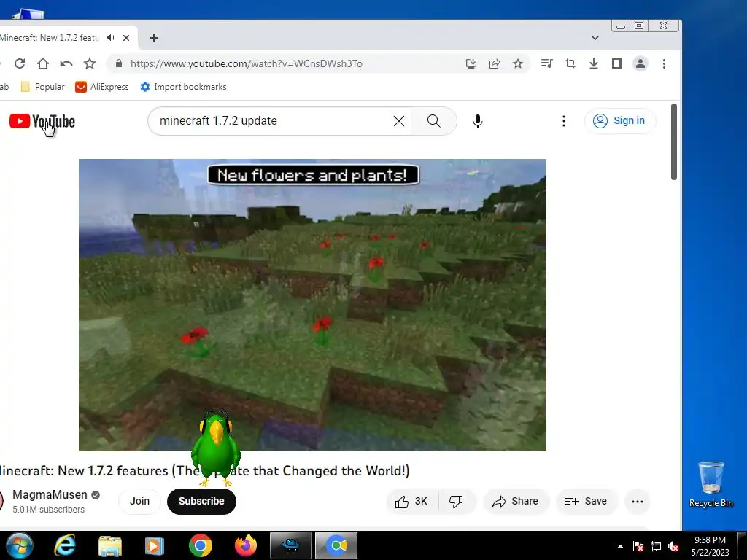The width and height of the screenshot is (747, 560).
Task: Open the MagmaMusen channel name
Action: [50, 495]
